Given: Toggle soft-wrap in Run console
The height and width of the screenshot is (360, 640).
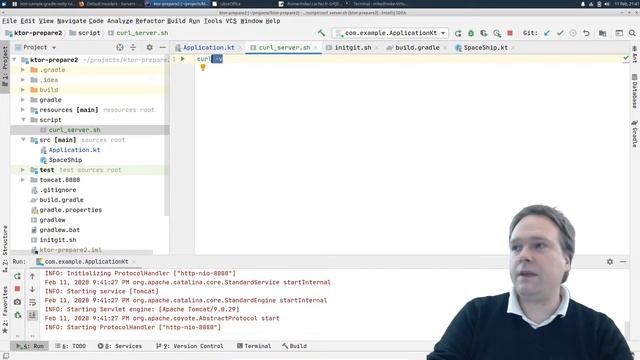Looking at the screenshot, I should coord(32,302).
